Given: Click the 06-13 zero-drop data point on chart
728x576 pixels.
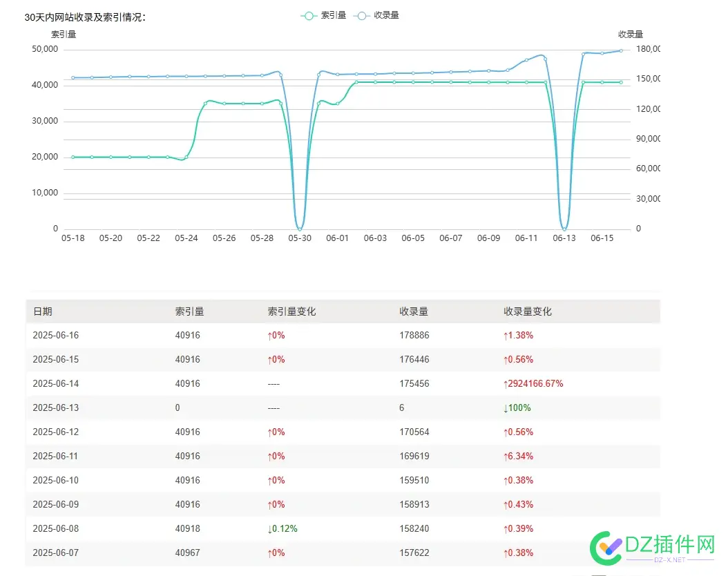Looking at the screenshot, I should click(564, 229).
